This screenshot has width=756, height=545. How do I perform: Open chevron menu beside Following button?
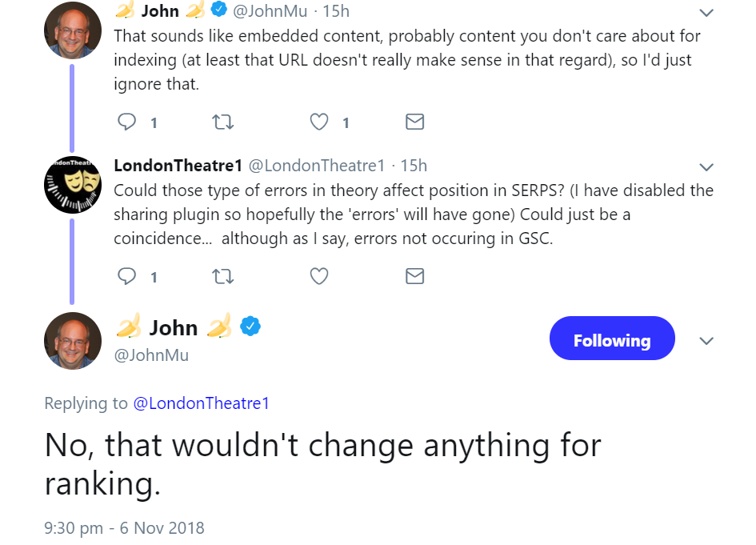coord(706,340)
